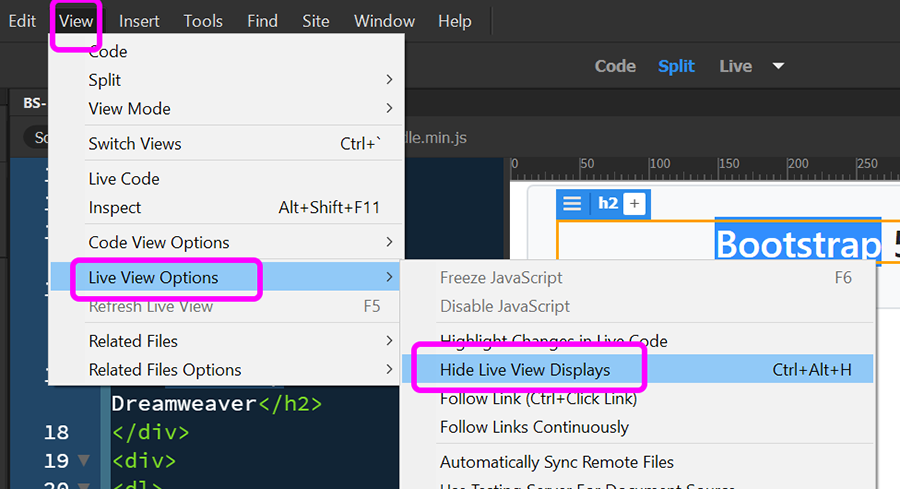The image size is (900, 489).
Task: Expand the Related Files submenu
Action: [227, 341]
